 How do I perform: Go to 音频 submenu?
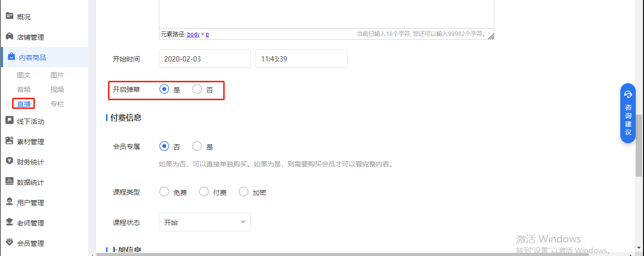coord(24,90)
